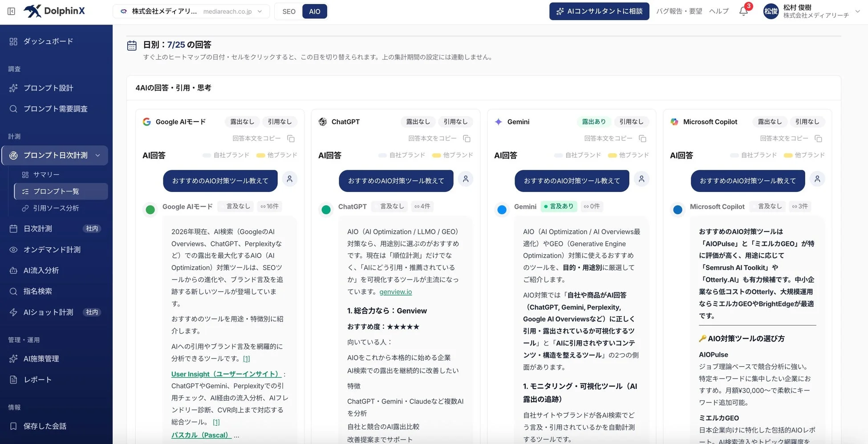Click おすすめのAIO対策ツール教えて bubble in Gemini card
The height and width of the screenshot is (444, 868).
pyautogui.click(x=572, y=181)
